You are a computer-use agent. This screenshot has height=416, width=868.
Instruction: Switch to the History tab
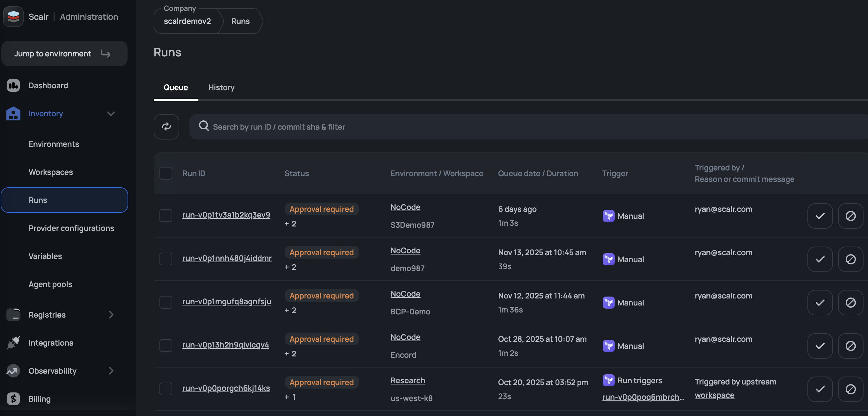221,88
